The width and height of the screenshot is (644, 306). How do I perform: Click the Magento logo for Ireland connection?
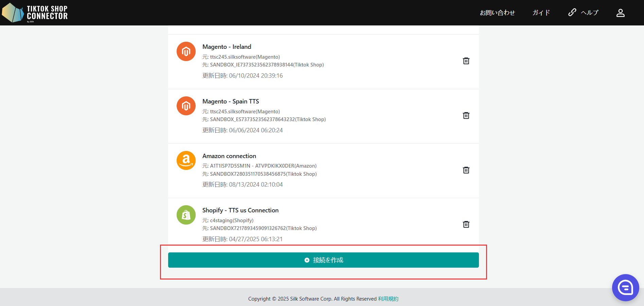(x=186, y=52)
